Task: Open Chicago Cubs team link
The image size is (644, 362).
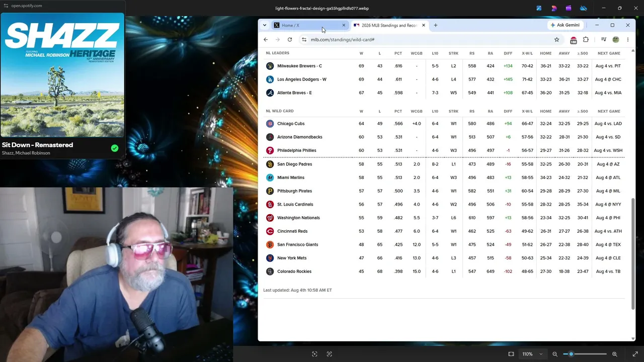Action: (x=291, y=124)
